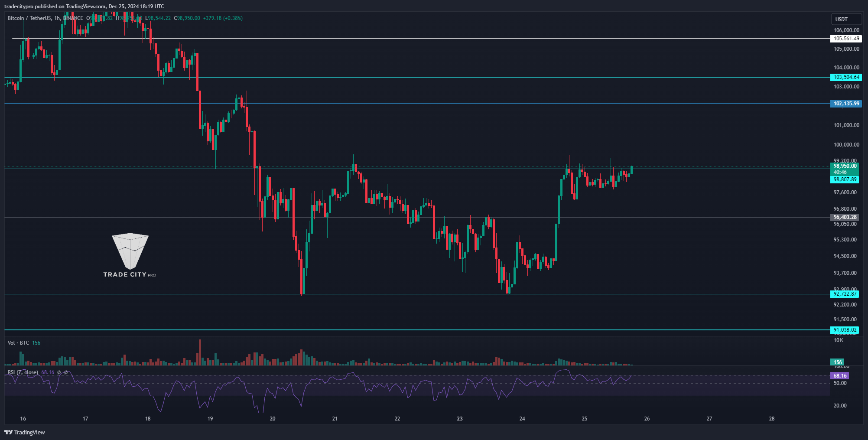
Task: Click date label 18 on time axis
Action: point(148,419)
